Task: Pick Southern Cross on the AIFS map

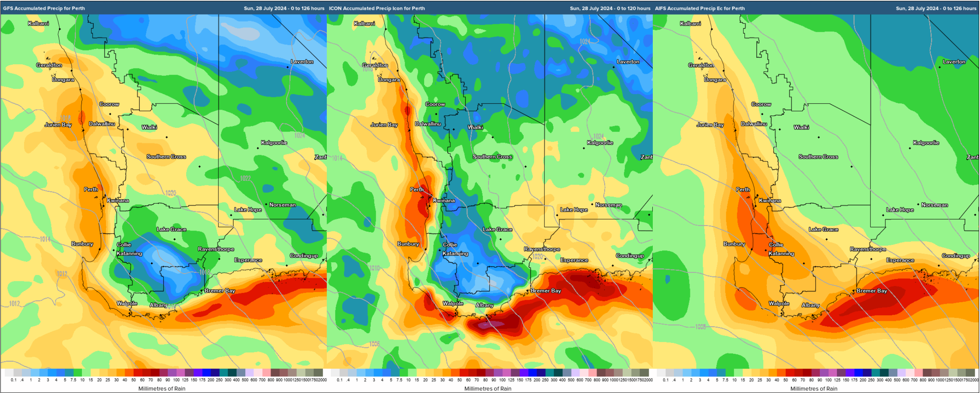Action: (x=818, y=156)
